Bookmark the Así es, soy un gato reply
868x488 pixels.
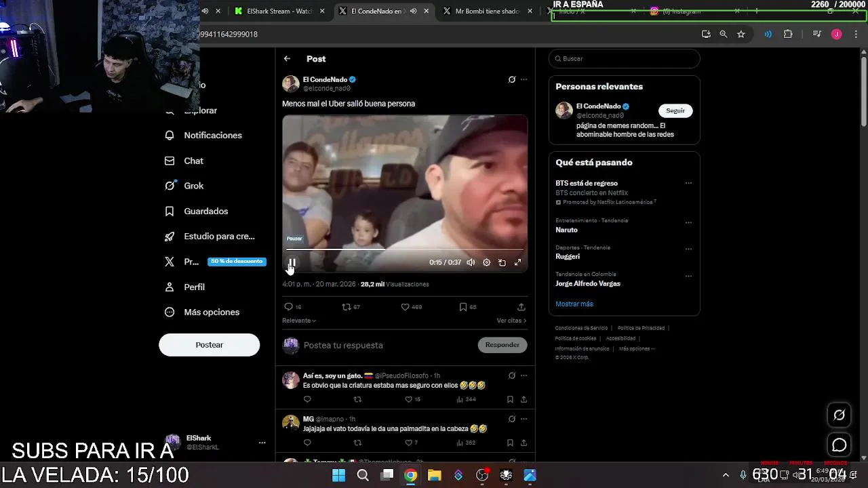(x=510, y=400)
